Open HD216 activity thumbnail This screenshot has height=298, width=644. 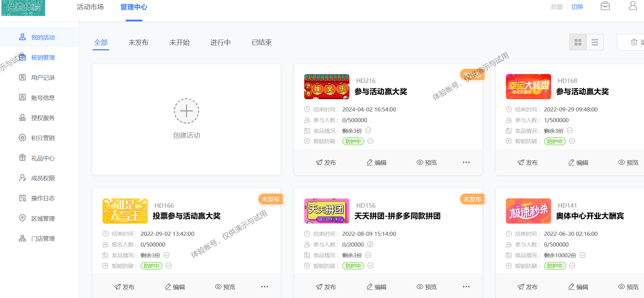pos(327,87)
